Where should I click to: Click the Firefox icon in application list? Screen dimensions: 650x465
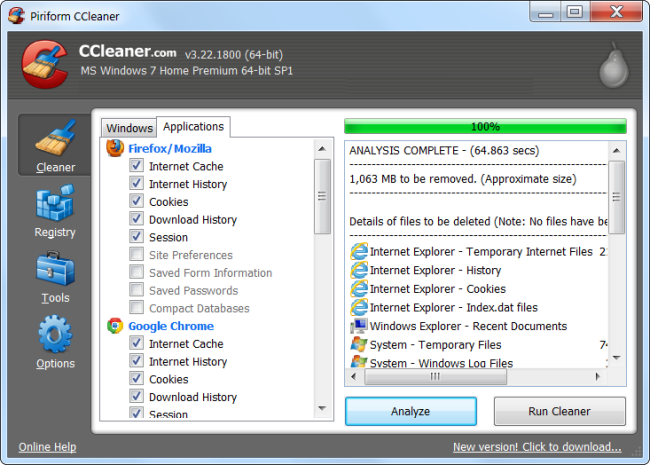point(115,148)
